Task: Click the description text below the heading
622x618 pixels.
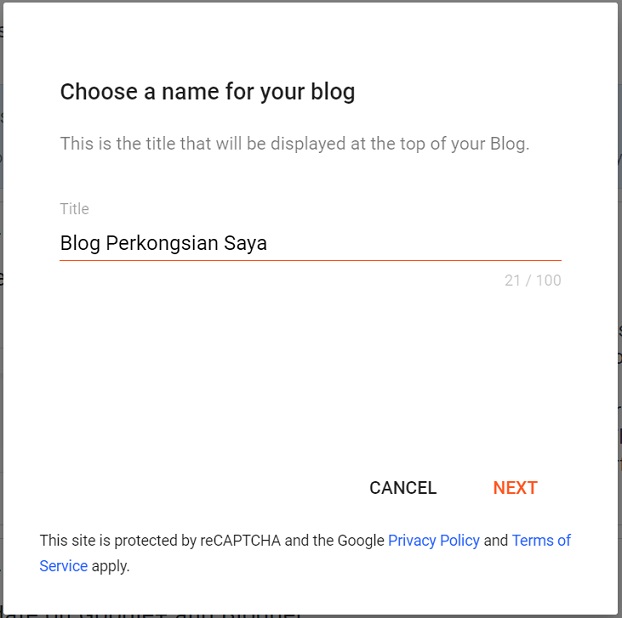Action: point(294,144)
